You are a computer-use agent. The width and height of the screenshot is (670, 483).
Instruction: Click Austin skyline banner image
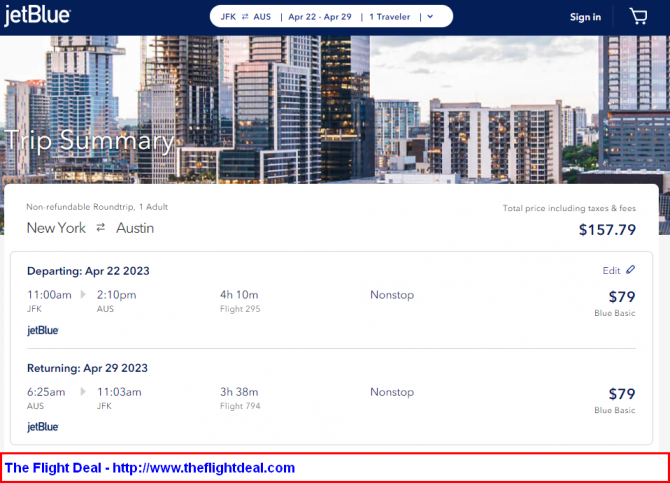tap(335, 109)
